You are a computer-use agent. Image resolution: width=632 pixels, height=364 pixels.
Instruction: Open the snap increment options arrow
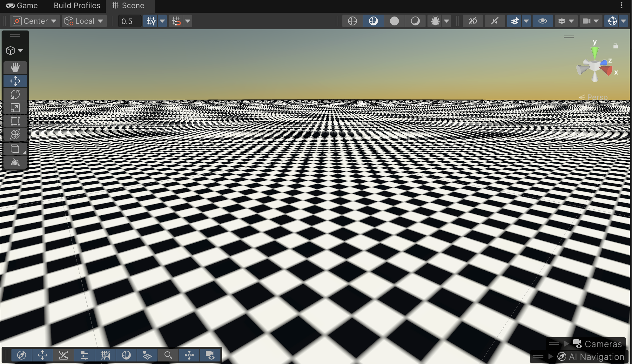(188, 21)
